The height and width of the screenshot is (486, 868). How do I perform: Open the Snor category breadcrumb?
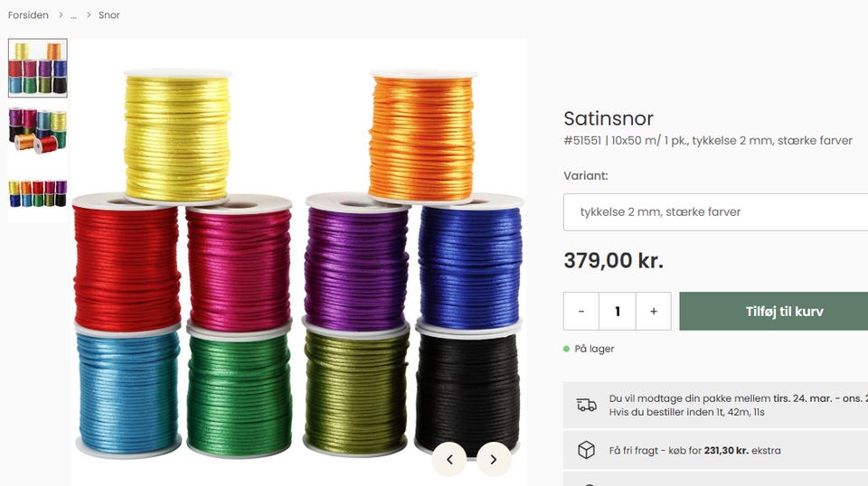[x=109, y=15]
